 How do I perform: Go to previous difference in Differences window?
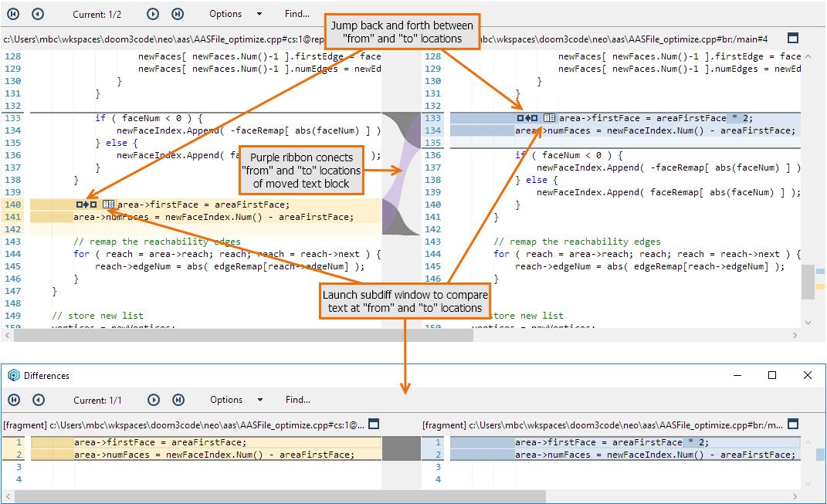pos(39,400)
